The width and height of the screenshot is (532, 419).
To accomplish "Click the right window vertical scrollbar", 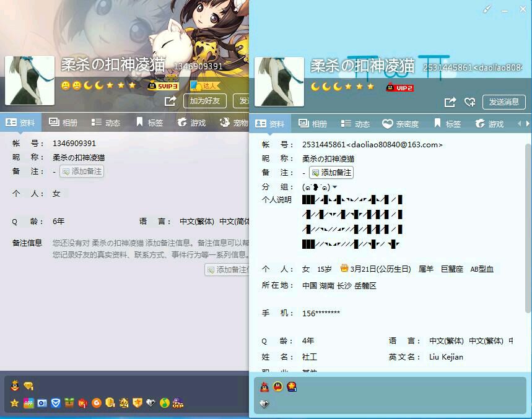I will click(528, 227).
